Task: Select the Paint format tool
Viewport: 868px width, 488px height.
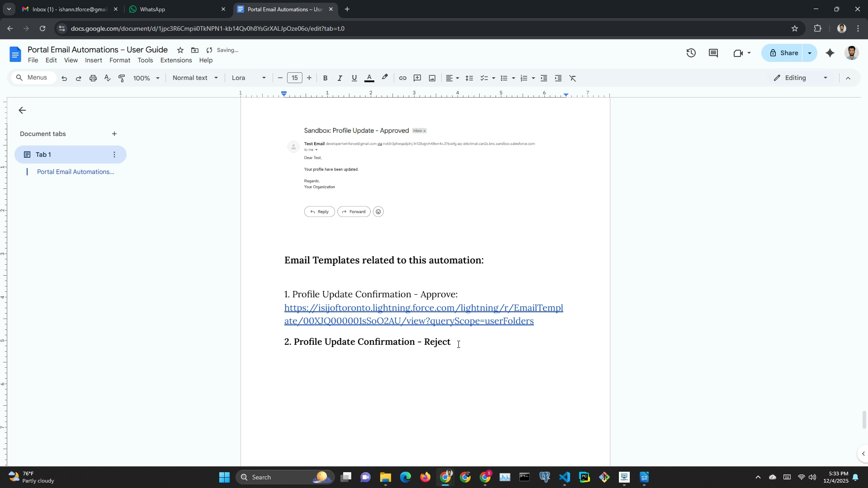Action: [x=122, y=78]
